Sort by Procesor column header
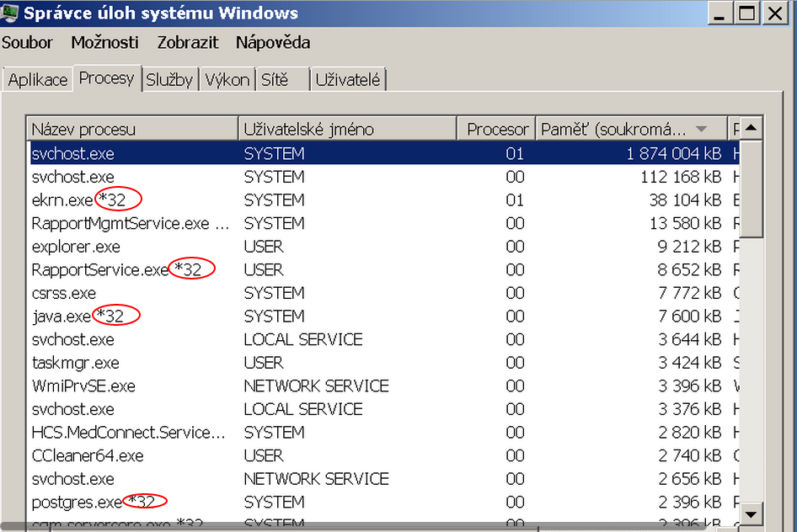The width and height of the screenshot is (797, 532). pyautogui.click(x=497, y=130)
